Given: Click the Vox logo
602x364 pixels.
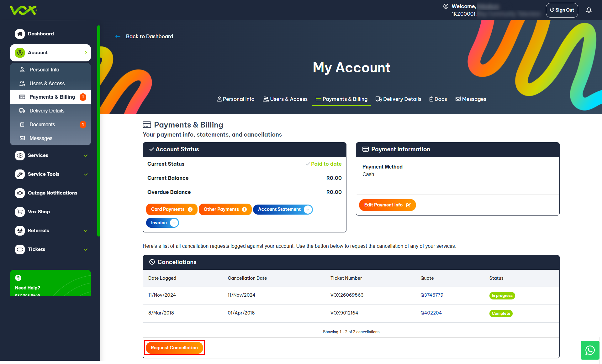Looking at the screenshot, I should click(24, 10).
